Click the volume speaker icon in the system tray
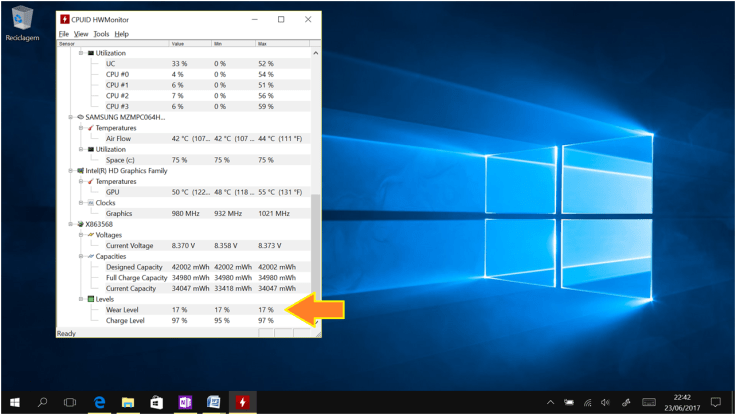736x415 pixels. (x=606, y=402)
